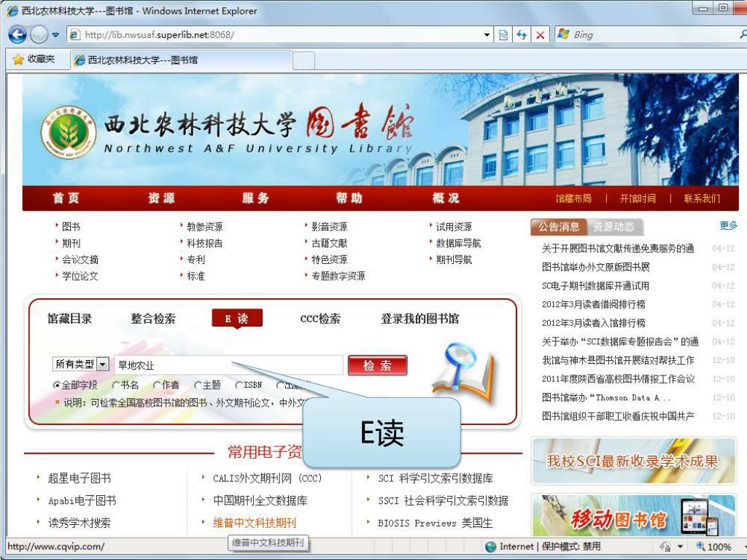Select the 主题 radio button
The image size is (747, 560).
(x=198, y=385)
